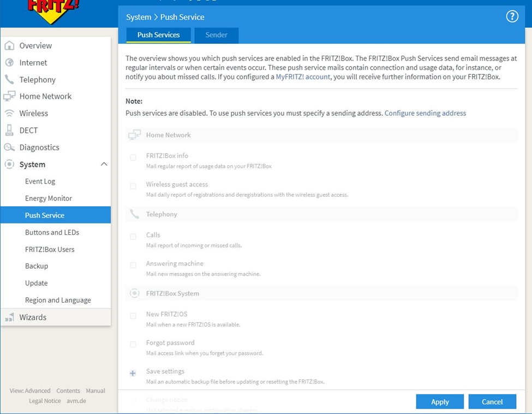Viewport: 532px width, 414px height.
Task: Click the Wizards icon in sidebar
Action: coord(9,317)
